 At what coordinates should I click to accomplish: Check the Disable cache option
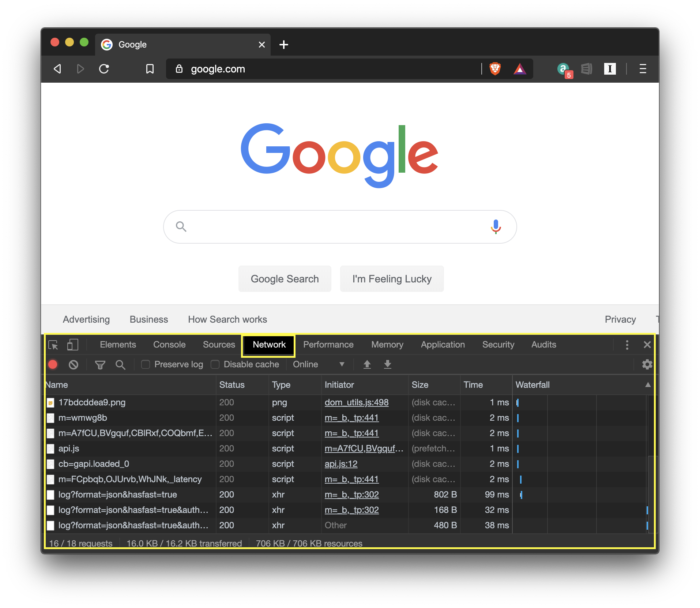(x=215, y=364)
